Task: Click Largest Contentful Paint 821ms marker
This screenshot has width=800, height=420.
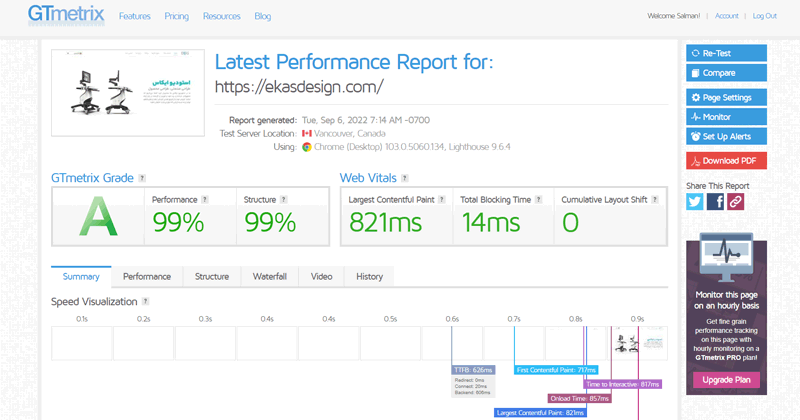Action: click(x=540, y=413)
